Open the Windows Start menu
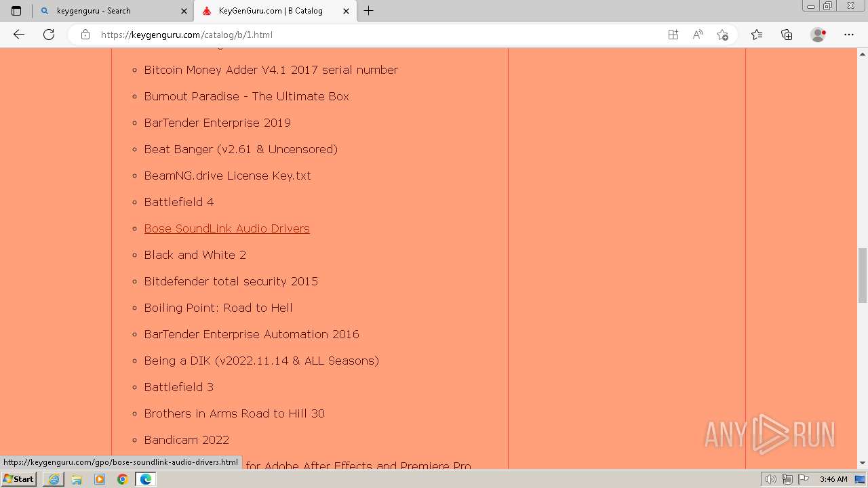This screenshot has height=488, width=868. coord(18,479)
